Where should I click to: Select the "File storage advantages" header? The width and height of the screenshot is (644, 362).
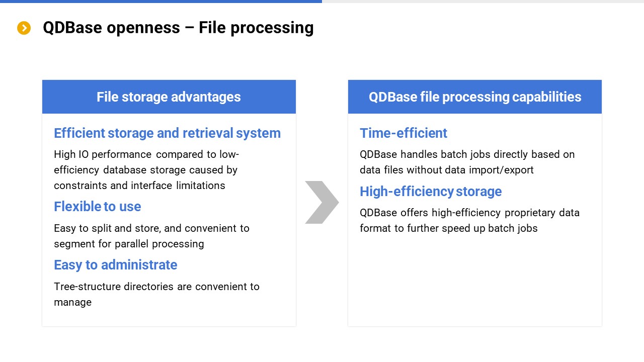[169, 97]
